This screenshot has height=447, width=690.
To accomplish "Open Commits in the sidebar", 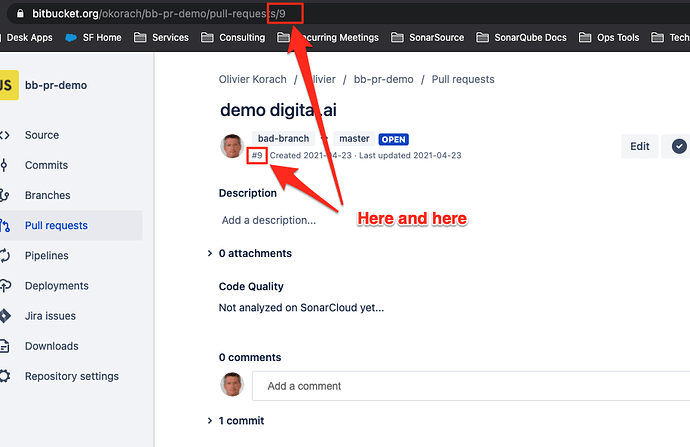I will [46, 165].
